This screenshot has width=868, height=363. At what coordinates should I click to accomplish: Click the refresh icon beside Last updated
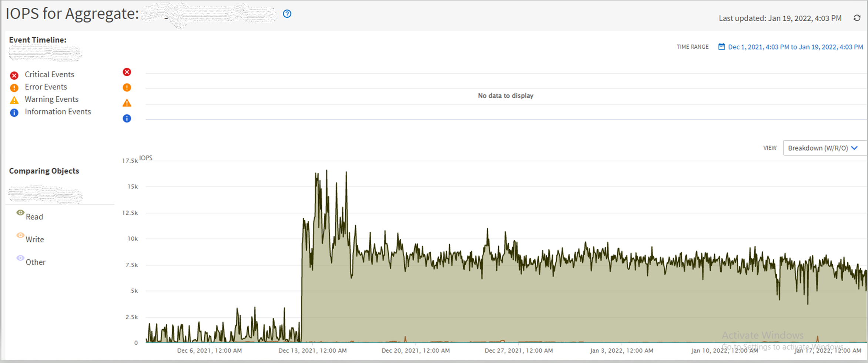[x=857, y=18]
